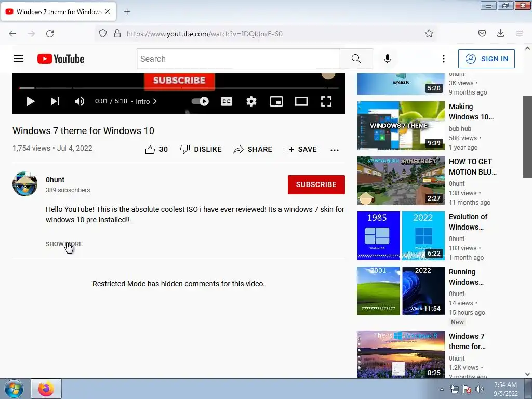The image size is (532, 399).
Task: Click the scrollbar down arrow
Action: pyautogui.click(x=527, y=374)
